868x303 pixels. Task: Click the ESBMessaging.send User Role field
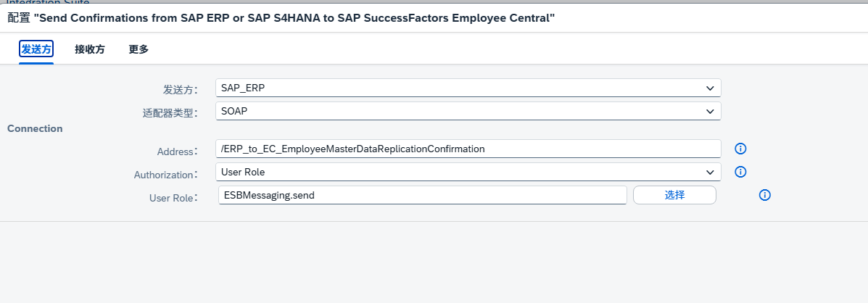pos(422,194)
